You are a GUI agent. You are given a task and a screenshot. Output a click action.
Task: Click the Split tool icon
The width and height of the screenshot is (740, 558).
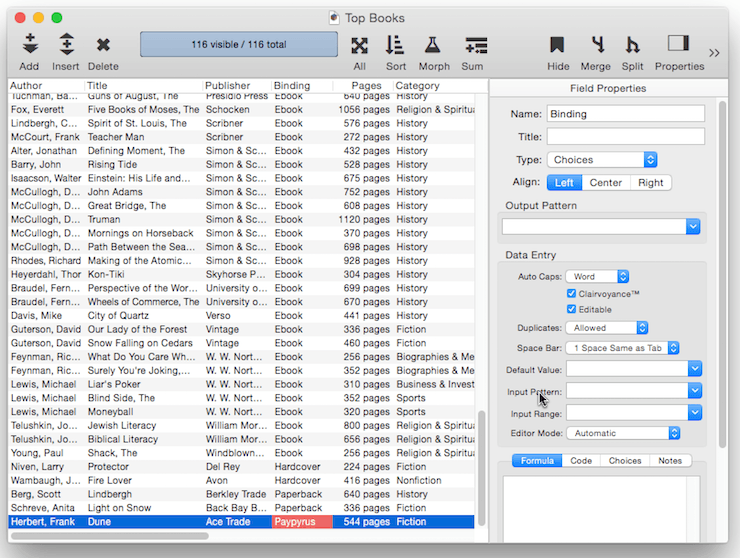(632, 45)
